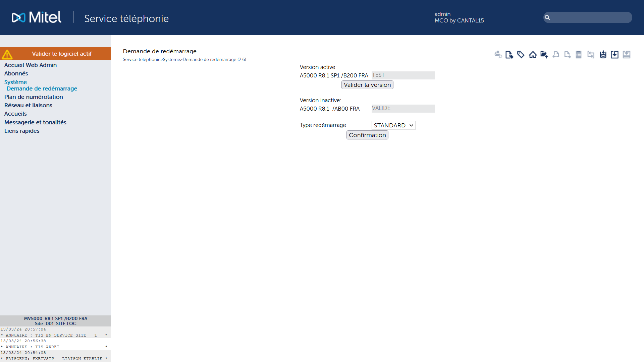Image resolution: width=644 pixels, height=362 pixels.
Task: Navigate to Réseau et liaisons section
Action: pyautogui.click(x=28, y=105)
